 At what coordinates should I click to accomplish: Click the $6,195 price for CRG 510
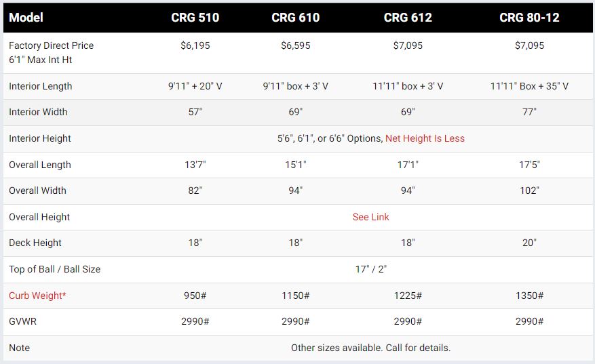[x=195, y=45]
